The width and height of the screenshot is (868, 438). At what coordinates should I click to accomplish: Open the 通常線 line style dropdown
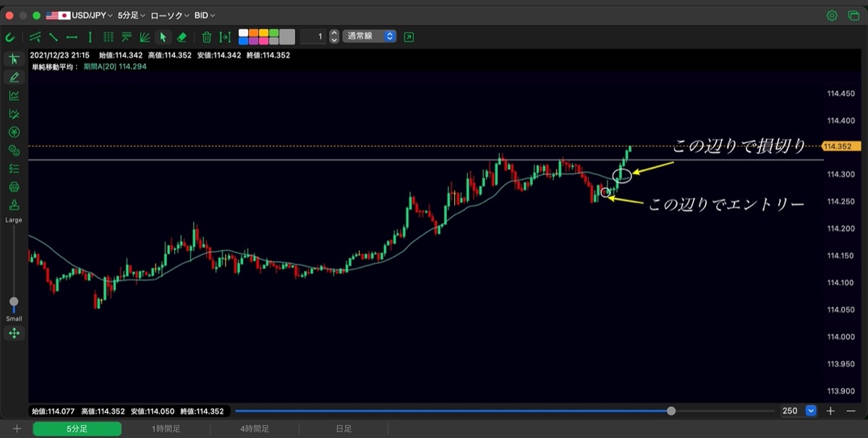[370, 36]
